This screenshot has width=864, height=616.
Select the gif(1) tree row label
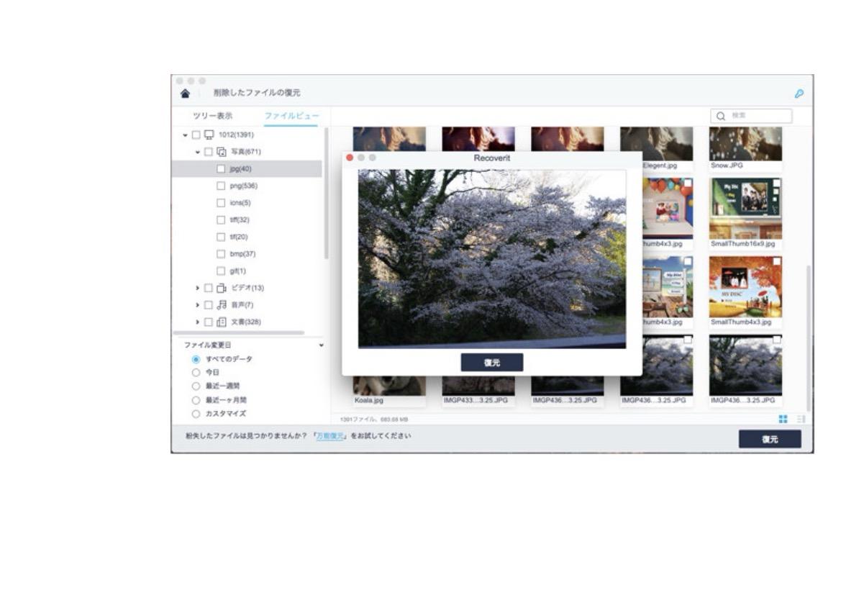click(x=237, y=271)
